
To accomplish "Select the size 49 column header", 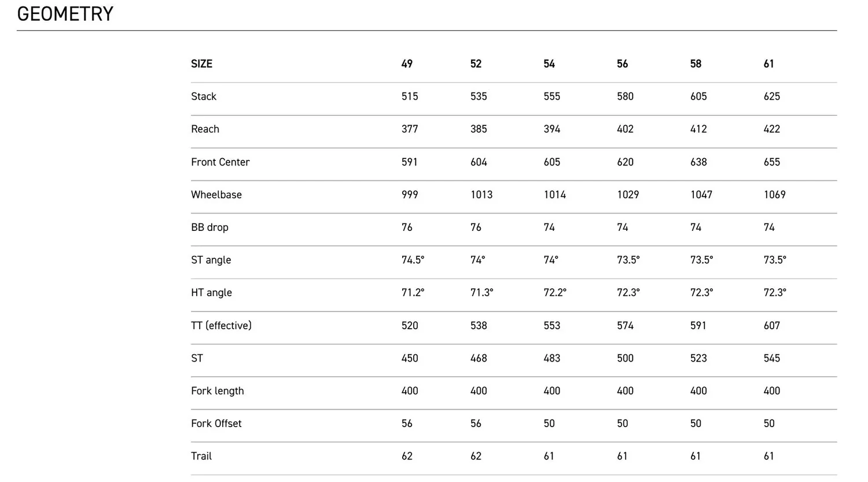I will click(407, 64).
